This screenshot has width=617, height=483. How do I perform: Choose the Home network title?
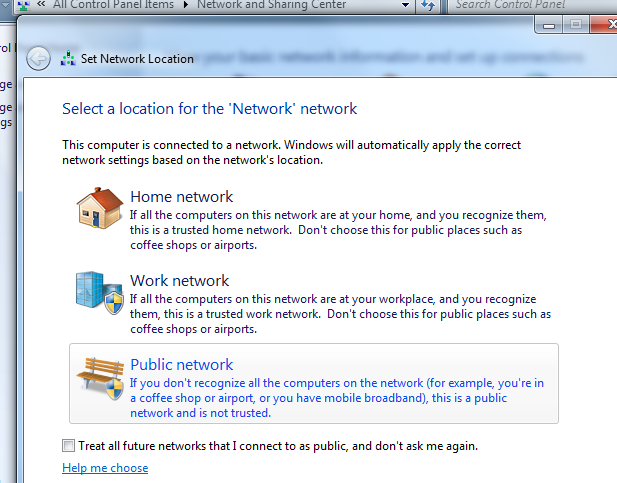[x=181, y=197]
